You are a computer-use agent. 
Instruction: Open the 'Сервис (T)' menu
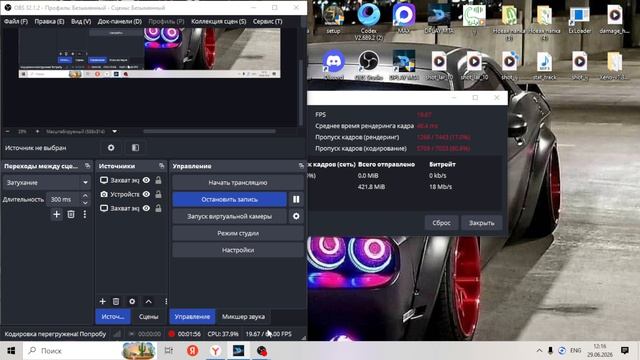[267, 21]
